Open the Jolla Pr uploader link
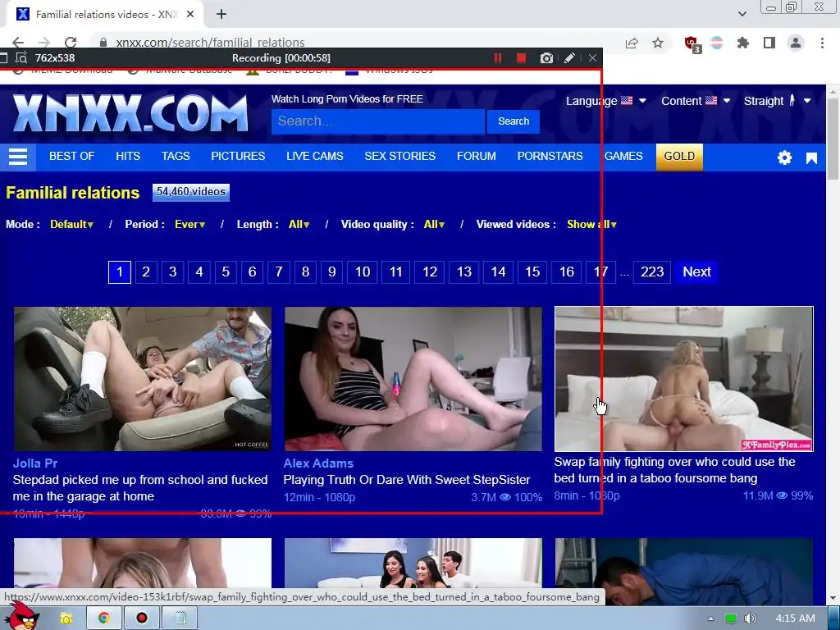Screen dimensions: 840x630 tap(34, 463)
